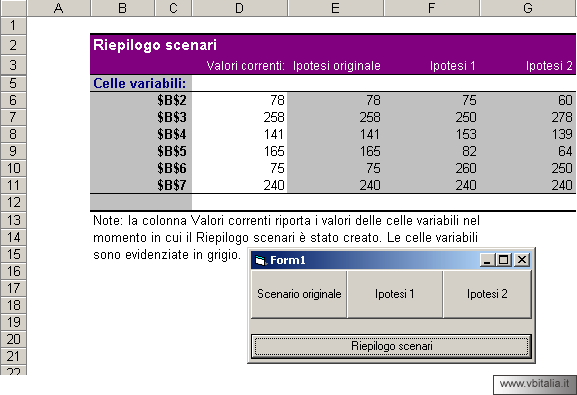
Task: Click the Riepilogo scenari title cell
Action: tap(155, 45)
